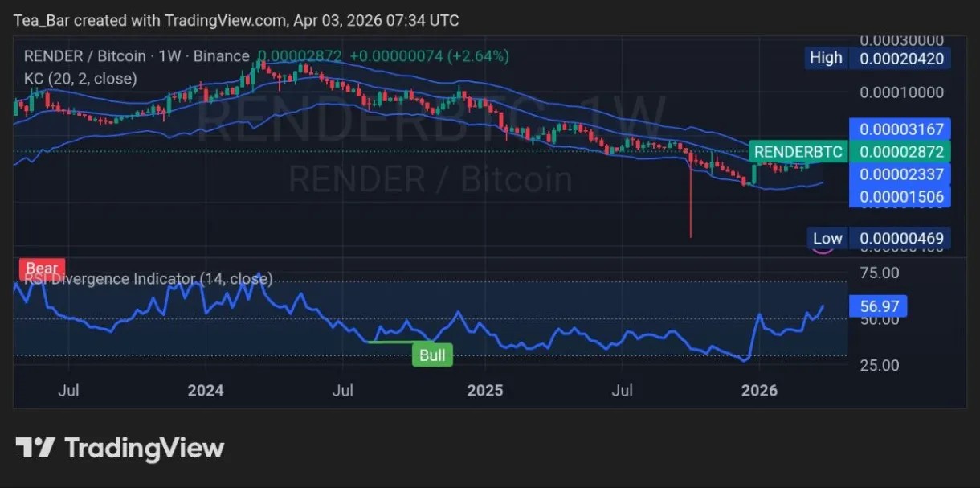Click the 0.00002337 middle band value label
This screenshot has width=980, height=488.
(900, 174)
